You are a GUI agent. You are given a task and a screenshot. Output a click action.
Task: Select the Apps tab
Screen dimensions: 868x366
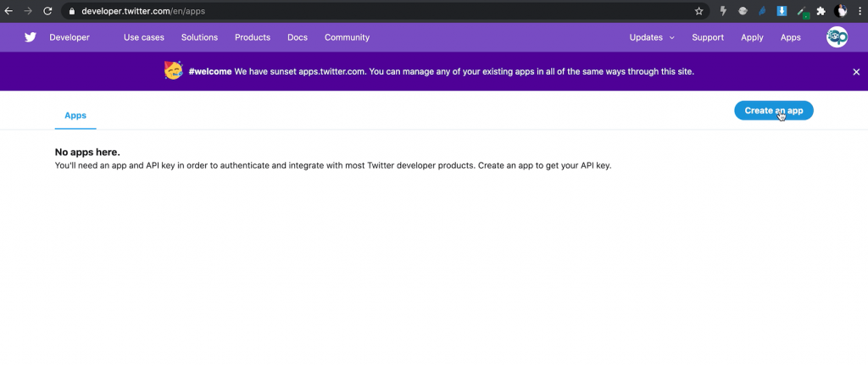tap(75, 115)
